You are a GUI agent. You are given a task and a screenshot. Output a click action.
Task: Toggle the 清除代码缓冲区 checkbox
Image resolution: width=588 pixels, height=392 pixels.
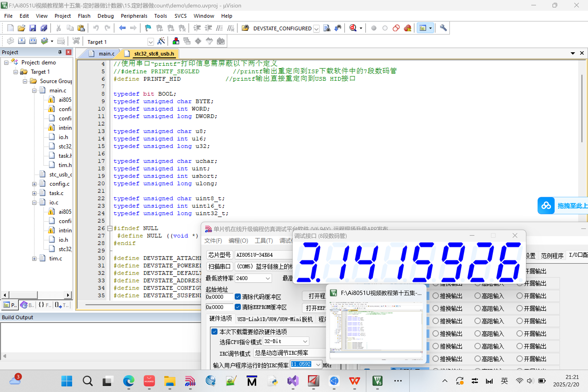(x=238, y=297)
